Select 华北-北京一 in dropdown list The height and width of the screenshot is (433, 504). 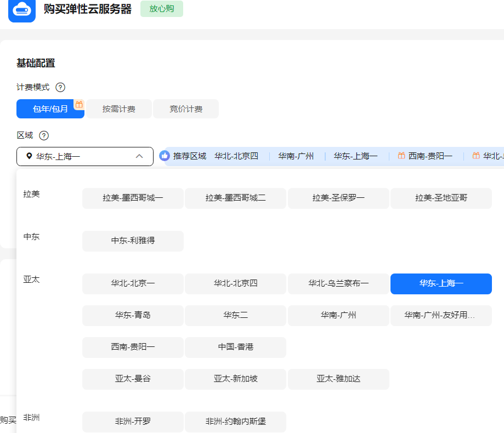pos(133,283)
